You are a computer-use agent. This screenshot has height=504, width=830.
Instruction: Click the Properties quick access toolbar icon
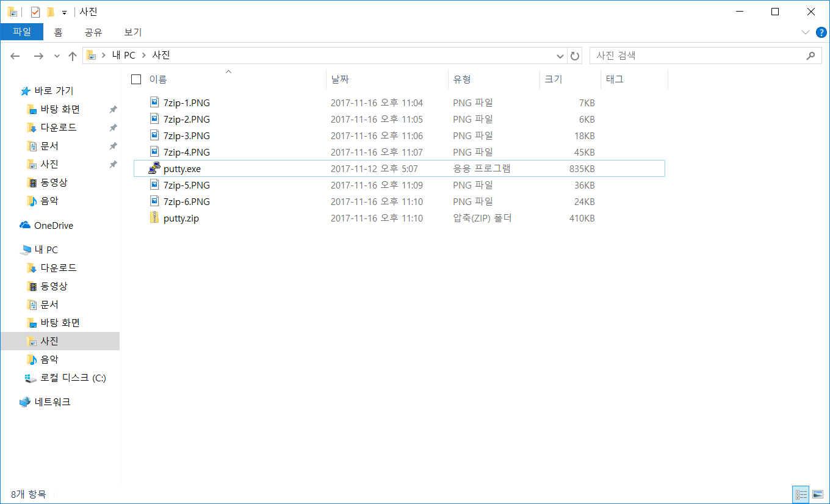(35, 12)
